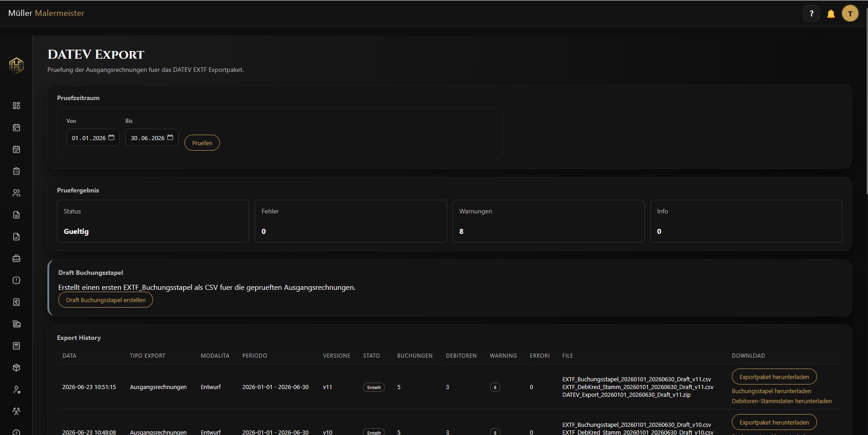Open the calendar picker in the Von date field
868x435 pixels.
pos(112,137)
